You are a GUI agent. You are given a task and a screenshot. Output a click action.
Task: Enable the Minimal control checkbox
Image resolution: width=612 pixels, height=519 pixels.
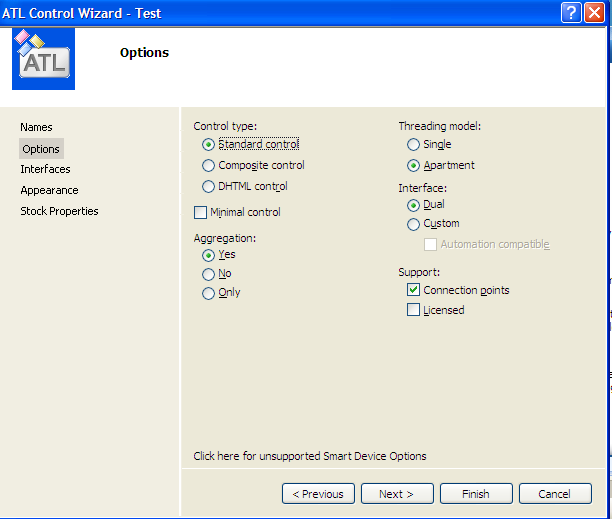click(200, 213)
